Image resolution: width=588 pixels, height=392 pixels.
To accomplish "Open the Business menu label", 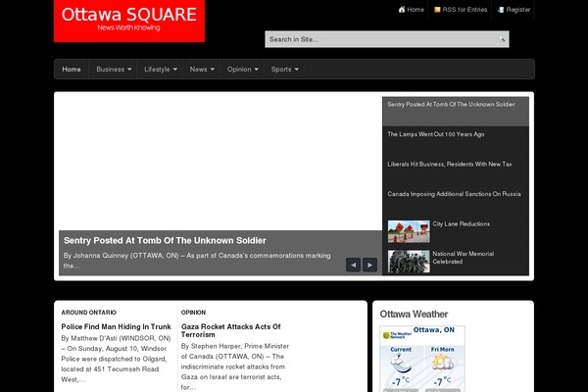I will click(x=110, y=70).
